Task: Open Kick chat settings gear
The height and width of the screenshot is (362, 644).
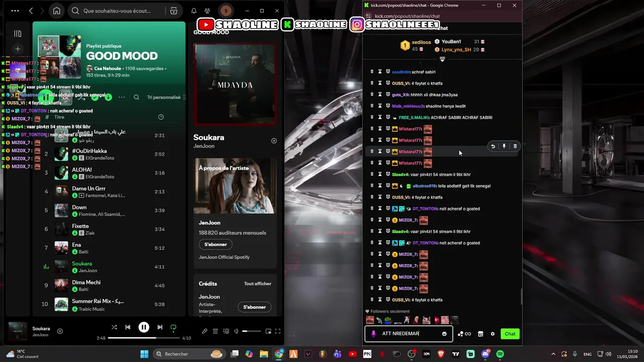Action: point(493,334)
